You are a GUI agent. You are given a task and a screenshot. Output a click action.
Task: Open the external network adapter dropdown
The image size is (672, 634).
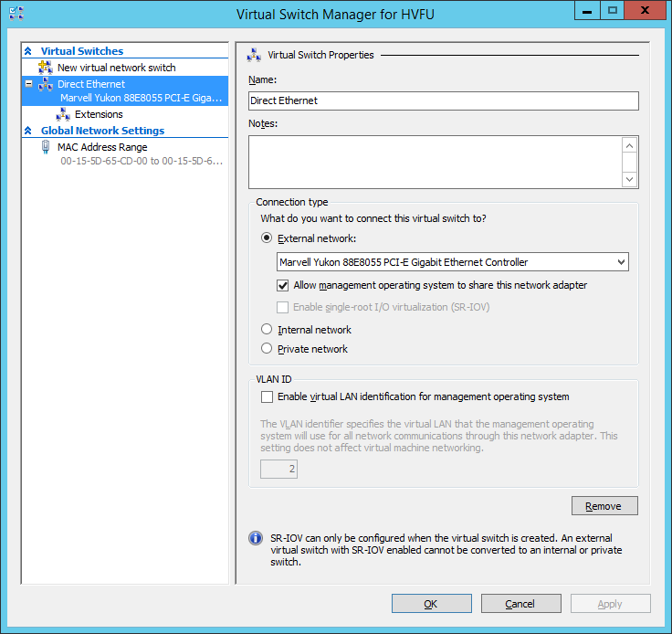[621, 262]
